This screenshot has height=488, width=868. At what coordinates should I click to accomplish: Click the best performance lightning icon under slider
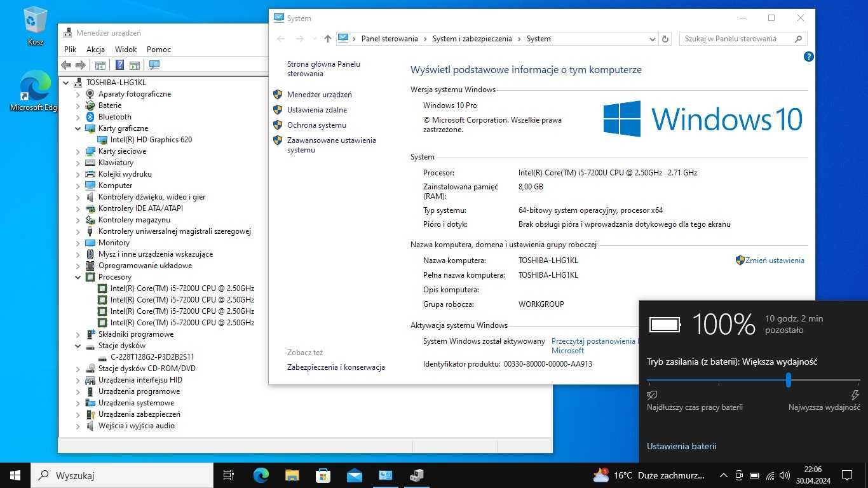tap(855, 395)
